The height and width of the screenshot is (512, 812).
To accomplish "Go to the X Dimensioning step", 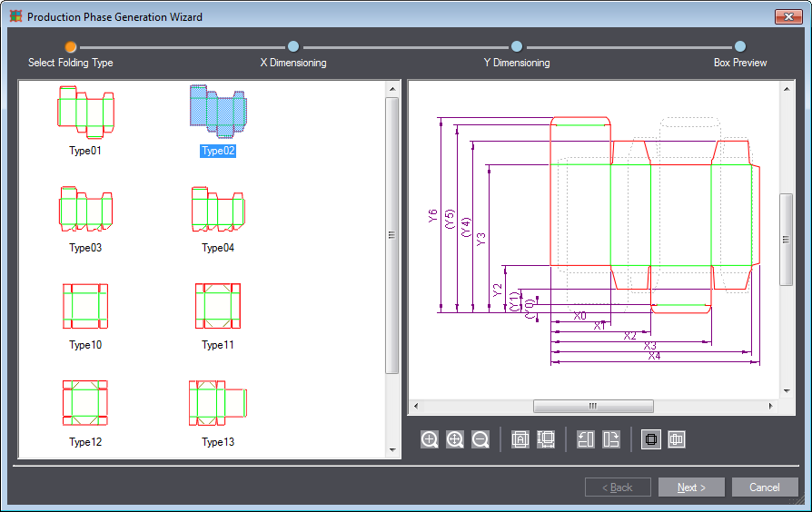I will coord(293,46).
